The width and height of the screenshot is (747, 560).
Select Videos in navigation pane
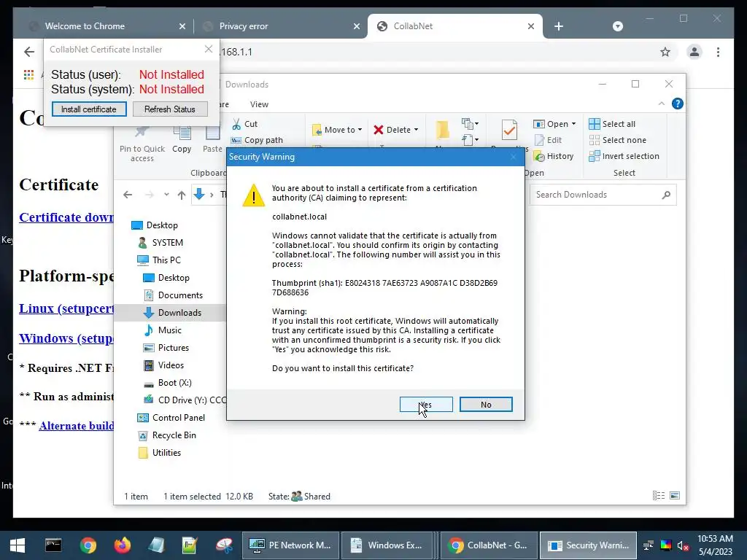pyautogui.click(x=163, y=365)
